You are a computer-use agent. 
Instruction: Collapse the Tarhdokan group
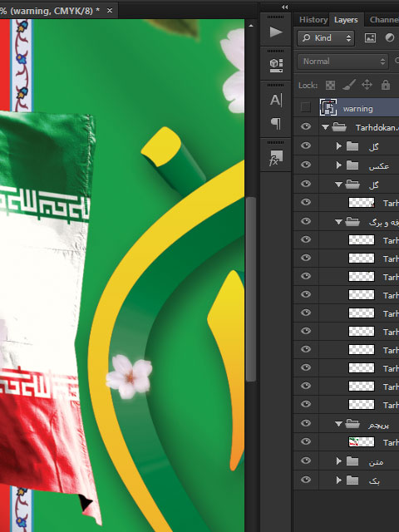tap(325, 127)
